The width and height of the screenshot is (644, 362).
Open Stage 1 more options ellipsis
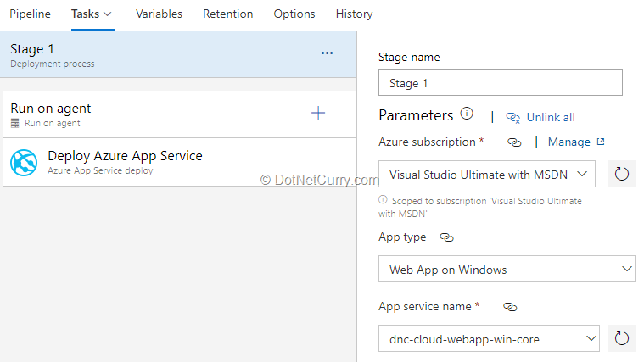click(x=327, y=53)
